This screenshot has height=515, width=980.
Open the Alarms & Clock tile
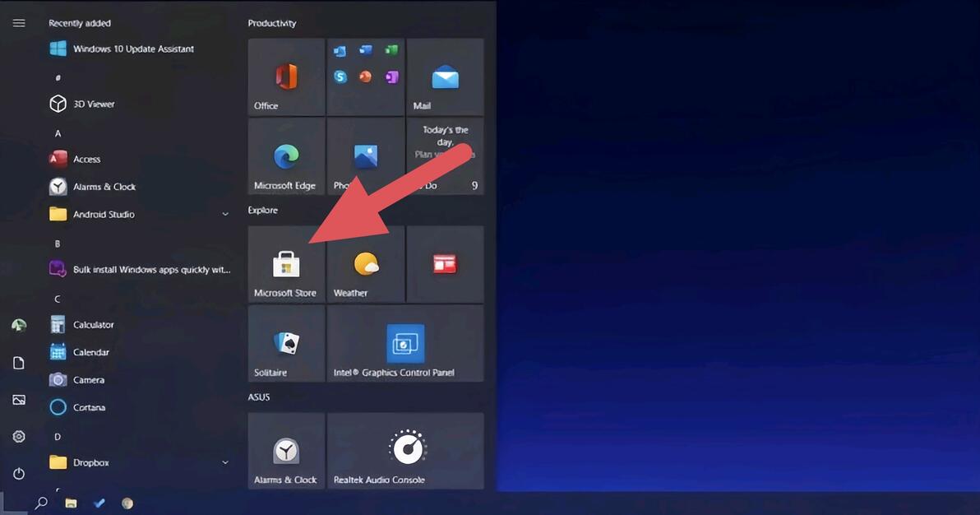pos(286,451)
